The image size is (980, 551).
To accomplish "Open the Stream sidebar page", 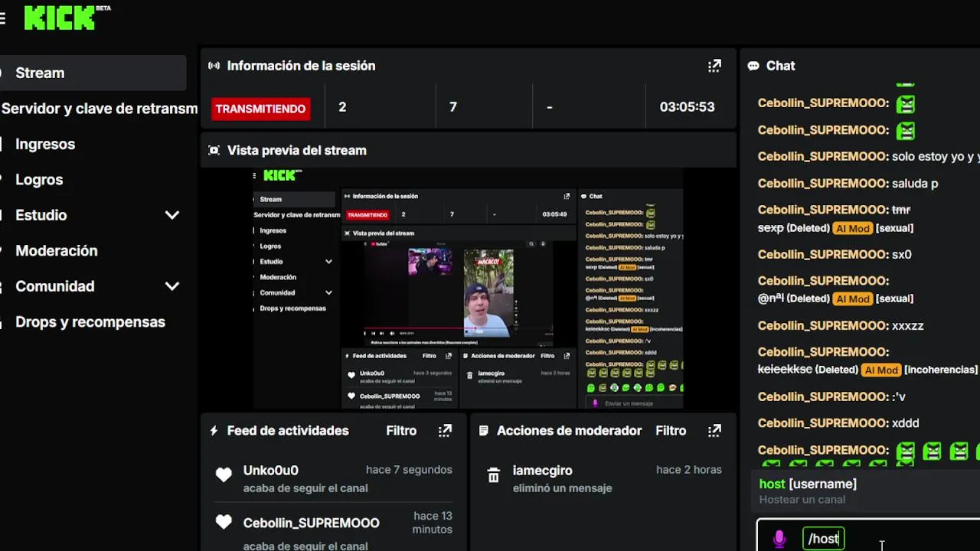I will pyautogui.click(x=93, y=73).
